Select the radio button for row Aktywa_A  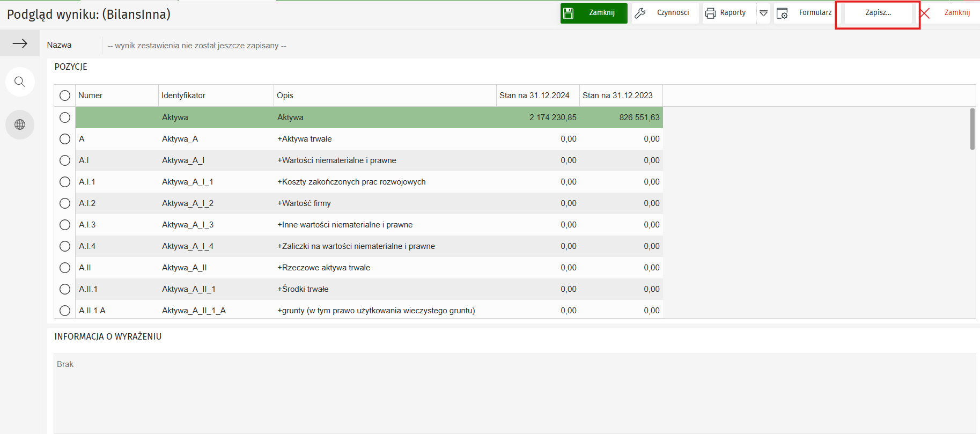tap(65, 139)
